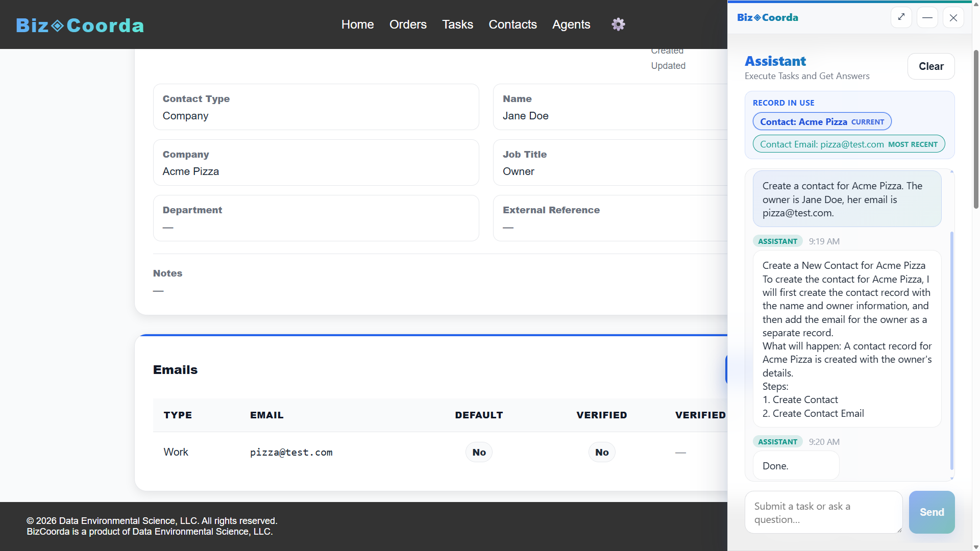Click the Department field label
This screenshot has height=551, width=980.
[192, 210]
